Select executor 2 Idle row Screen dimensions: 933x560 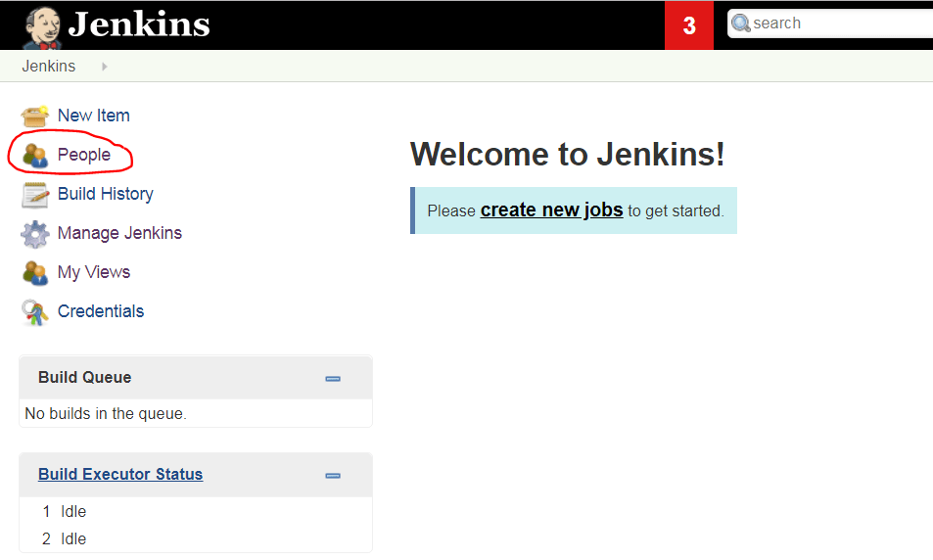196,538
